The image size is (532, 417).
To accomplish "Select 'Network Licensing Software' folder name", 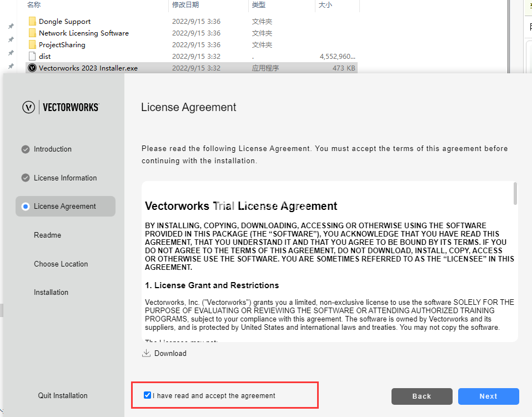I will 84,33.
